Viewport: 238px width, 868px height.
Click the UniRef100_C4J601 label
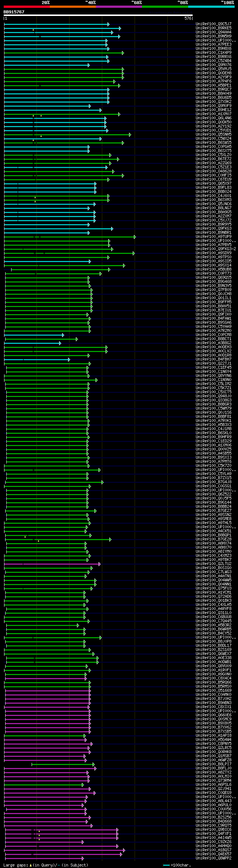[213, 196]
